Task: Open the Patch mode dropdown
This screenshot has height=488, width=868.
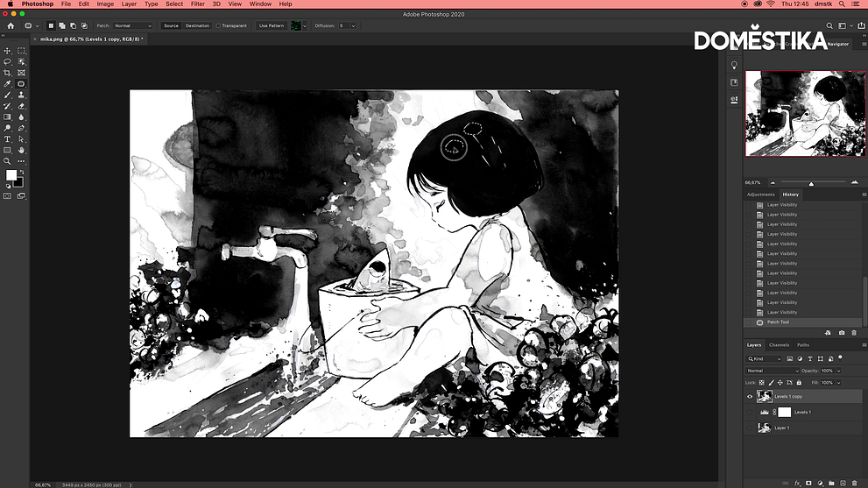Action: [132, 25]
